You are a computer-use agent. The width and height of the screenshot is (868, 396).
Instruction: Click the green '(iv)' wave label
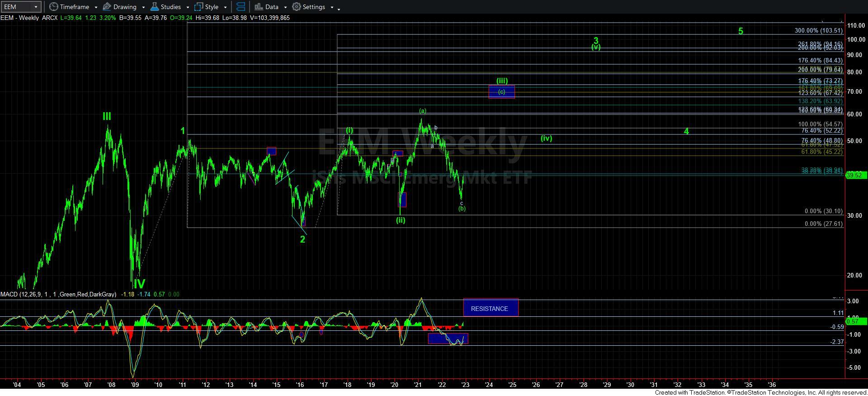[546, 138]
